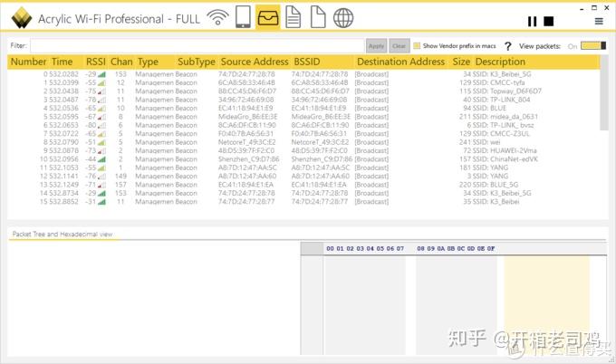
Task: Click channel value 157
Action: [120, 185]
